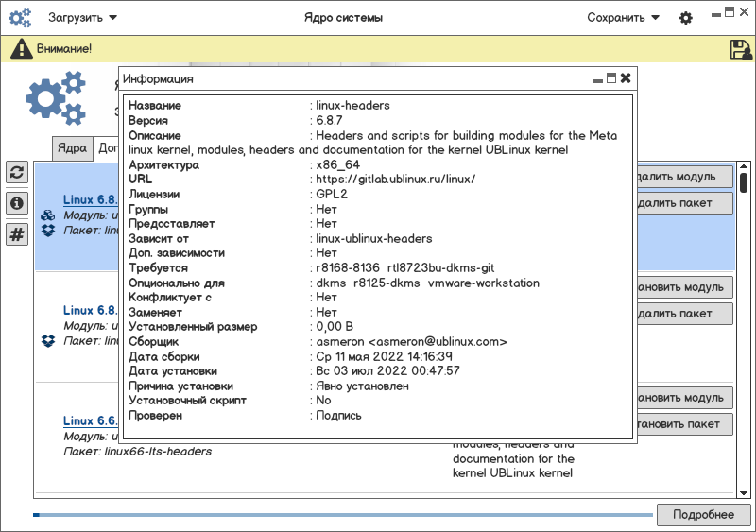The image size is (756, 532).
Task: Click the top Удалить модуль button
Action: pyautogui.click(x=685, y=178)
